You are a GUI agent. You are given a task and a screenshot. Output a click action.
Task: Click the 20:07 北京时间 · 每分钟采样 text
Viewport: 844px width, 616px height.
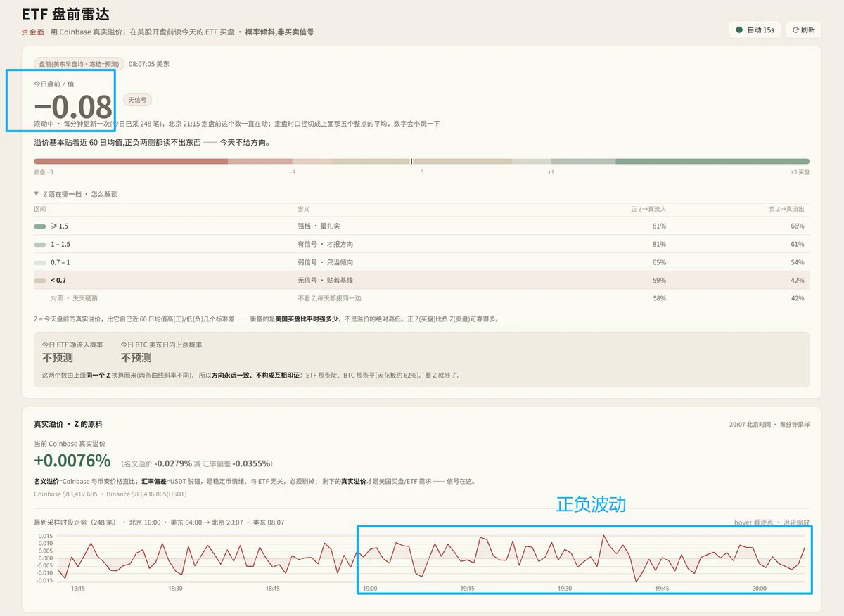pyautogui.click(x=769, y=425)
